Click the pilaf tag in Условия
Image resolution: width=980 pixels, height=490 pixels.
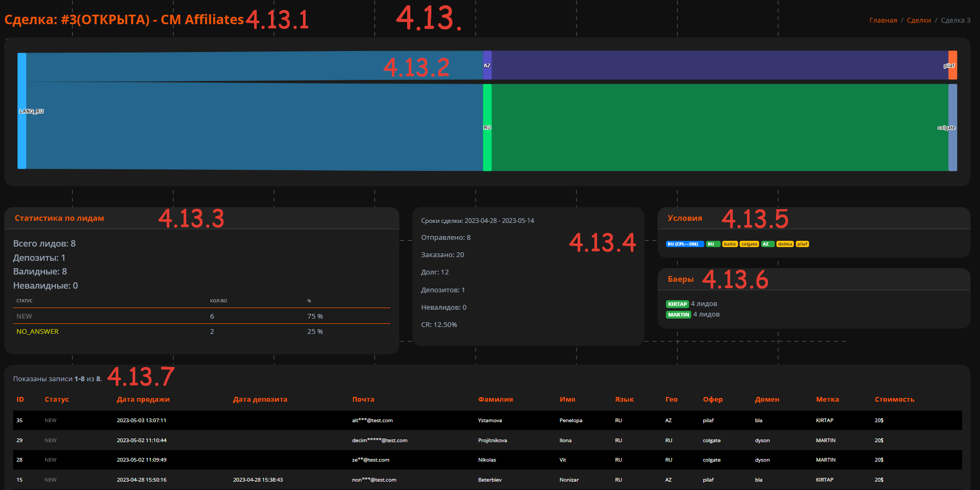click(x=802, y=244)
